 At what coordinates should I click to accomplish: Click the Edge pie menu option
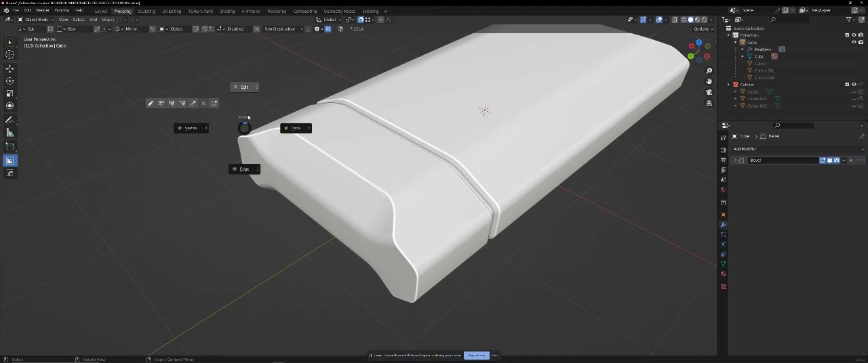pyautogui.click(x=244, y=169)
